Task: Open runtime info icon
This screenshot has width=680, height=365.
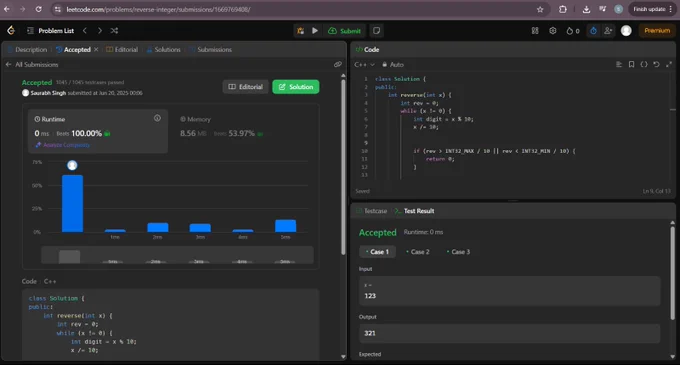Action: point(157,118)
